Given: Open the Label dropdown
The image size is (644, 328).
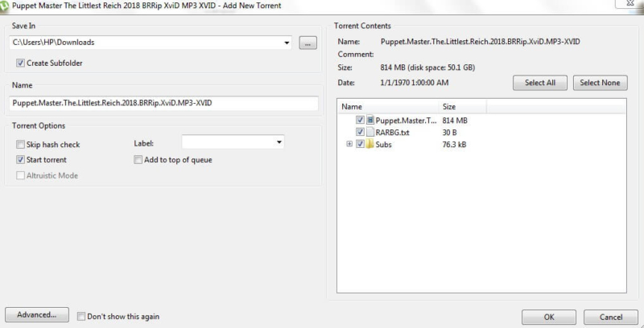Looking at the screenshot, I should point(279,142).
